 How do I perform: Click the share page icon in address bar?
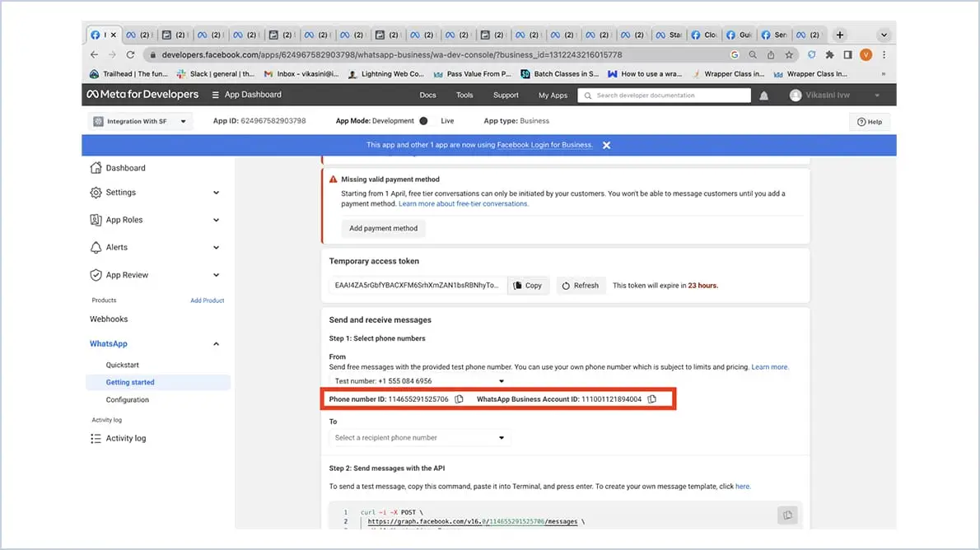click(771, 55)
